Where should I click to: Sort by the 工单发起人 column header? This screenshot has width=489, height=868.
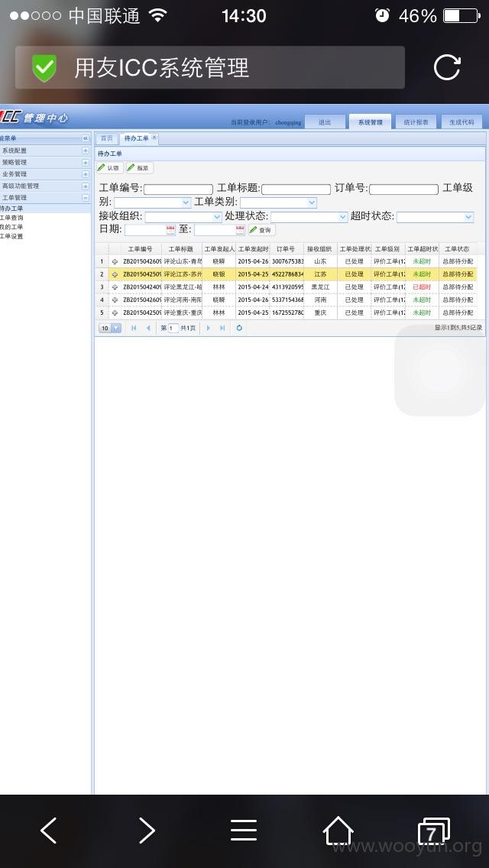click(x=219, y=249)
